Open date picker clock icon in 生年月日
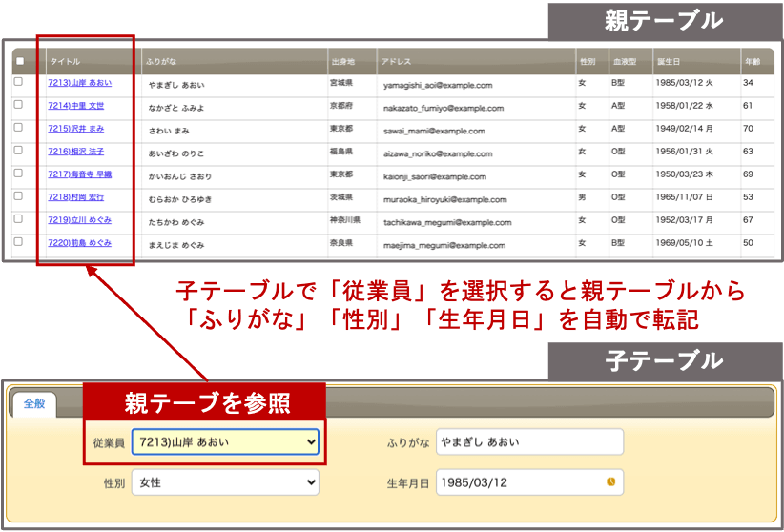Image resolution: width=784 pixels, height=532 pixels. click(611, 482)
